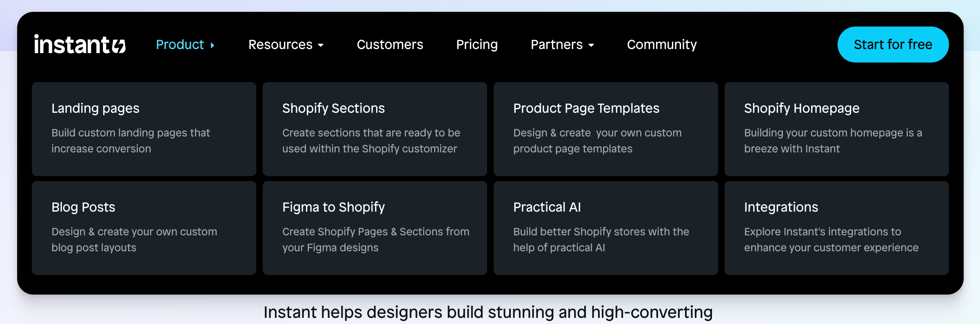The height and width of the screenshot is (324, 980).
Task: Choose the Practical AI card
Action: [606, 228]
